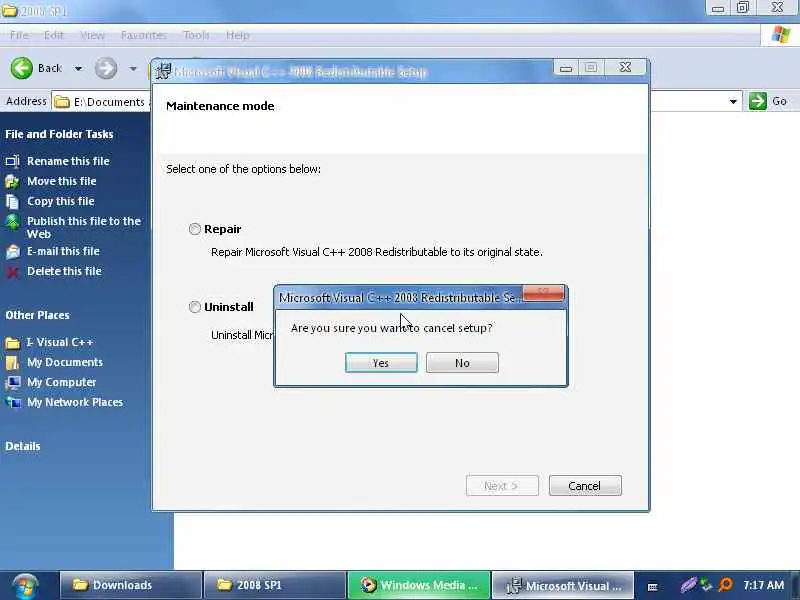Click the Rename this file icon
Image resolution: width=800 pixels, height=600 pixels.
tap(13, 161)
